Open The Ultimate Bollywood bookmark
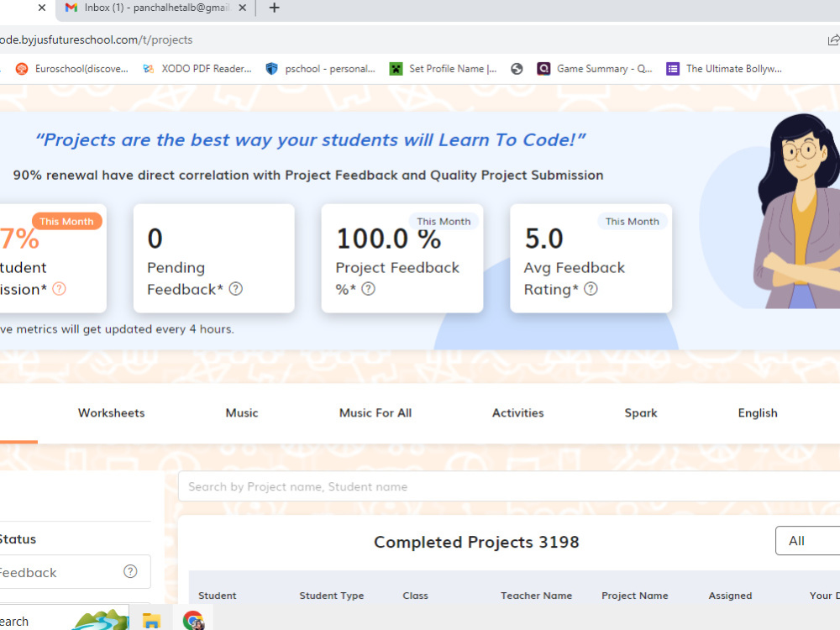The width and height of the screenshot is (840, 630). click(724, 69)
